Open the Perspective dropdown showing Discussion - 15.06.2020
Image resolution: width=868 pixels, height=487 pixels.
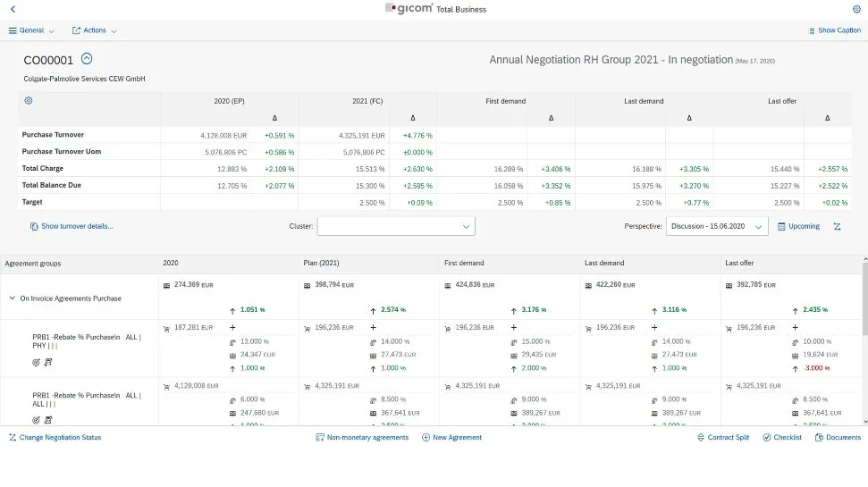point(717,227)
